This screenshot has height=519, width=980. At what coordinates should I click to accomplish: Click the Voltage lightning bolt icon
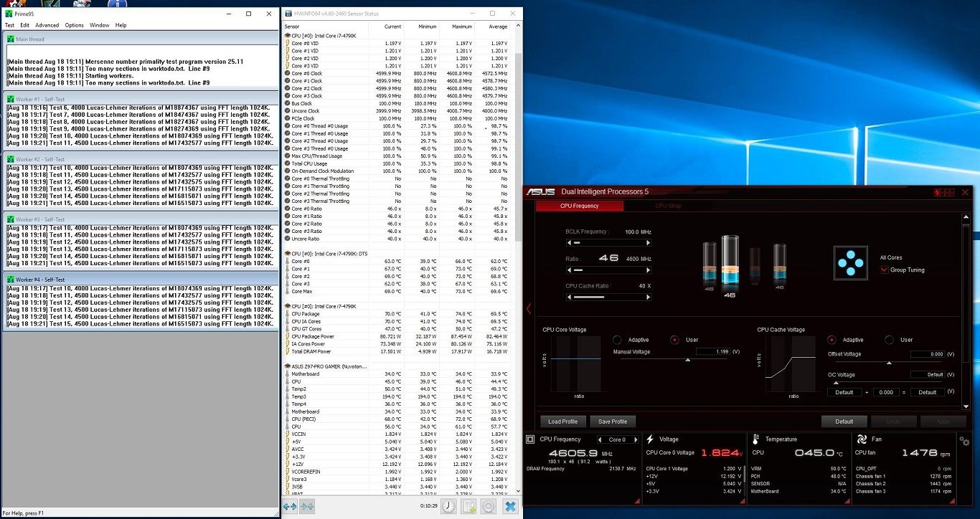click(x=649, y=439)
